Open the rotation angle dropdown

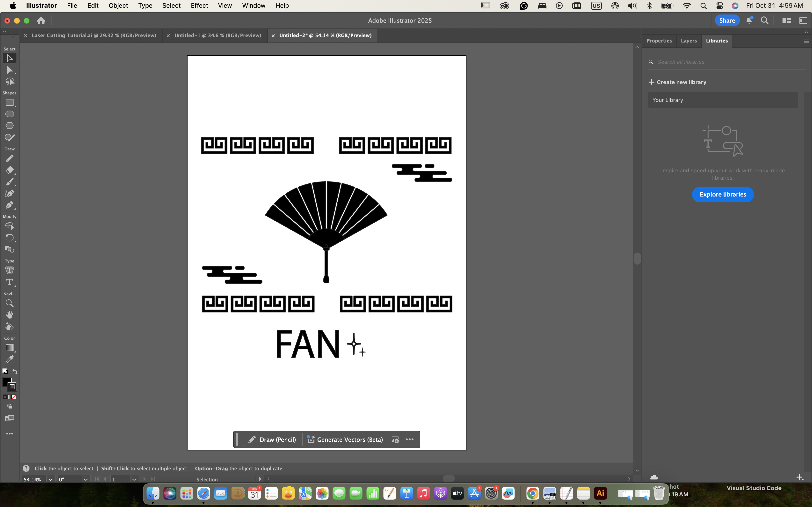86,479
